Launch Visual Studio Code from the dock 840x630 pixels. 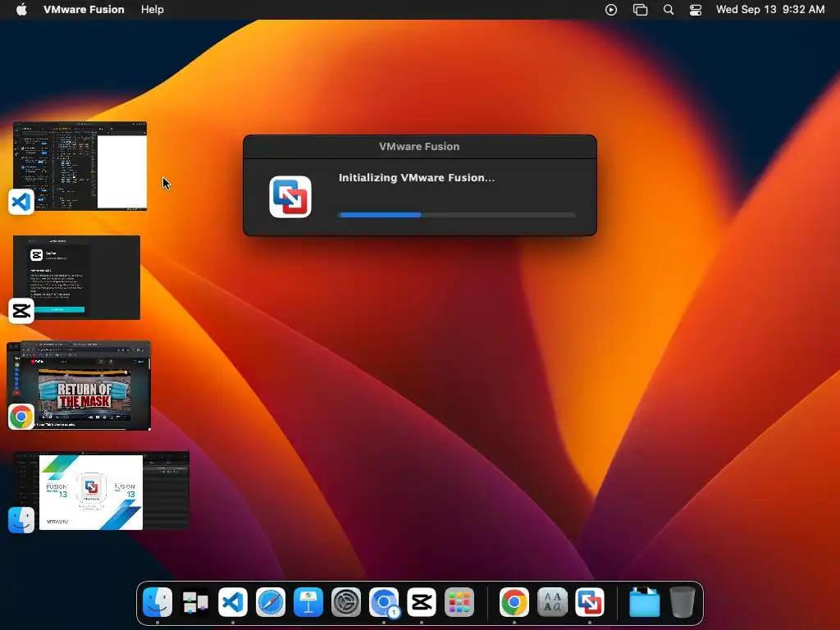(x=232, y=602)
